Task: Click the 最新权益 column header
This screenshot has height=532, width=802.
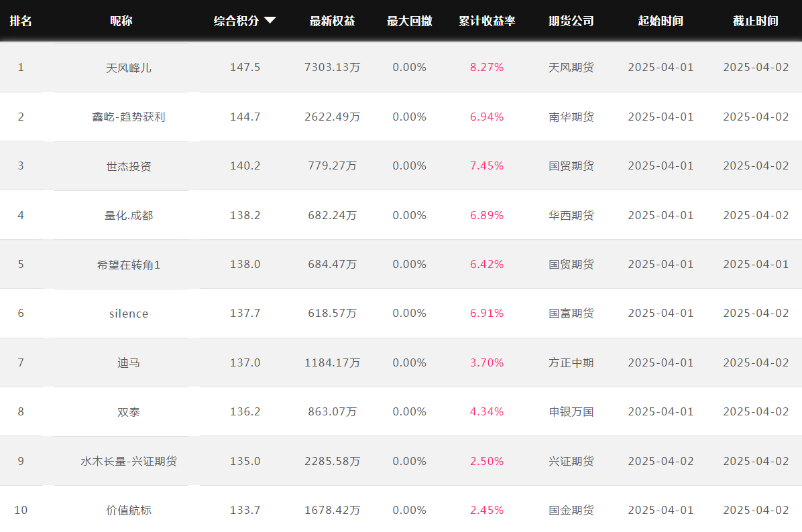Action: click(x=333, y=21)
